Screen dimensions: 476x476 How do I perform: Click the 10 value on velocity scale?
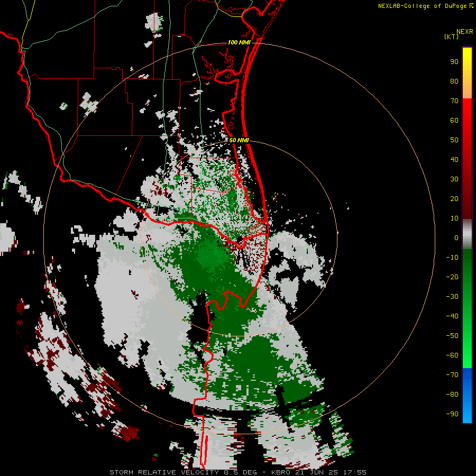(454, 218)
